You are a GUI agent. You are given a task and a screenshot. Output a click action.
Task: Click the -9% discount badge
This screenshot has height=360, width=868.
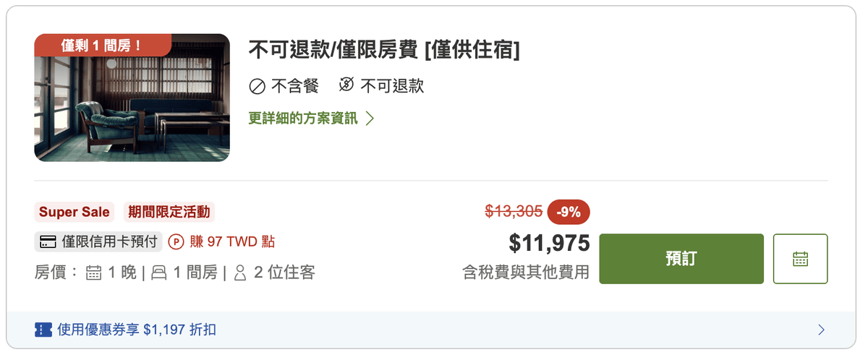tap(569, 212)
